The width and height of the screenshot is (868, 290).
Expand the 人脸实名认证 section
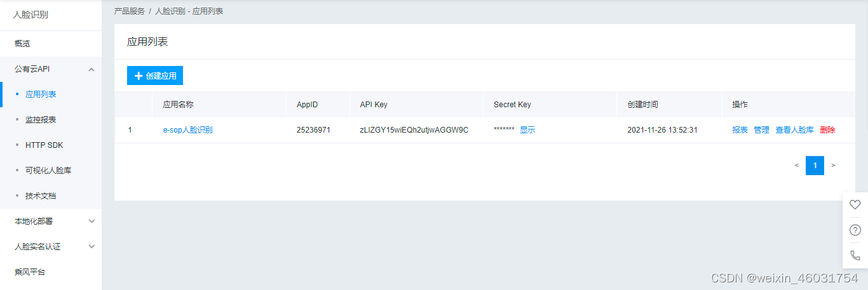pos(92,247)
